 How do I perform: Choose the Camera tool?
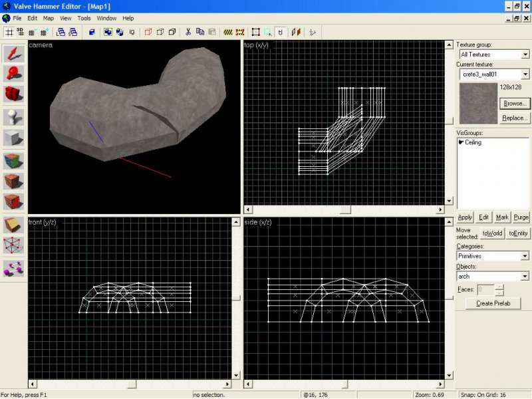13,94
